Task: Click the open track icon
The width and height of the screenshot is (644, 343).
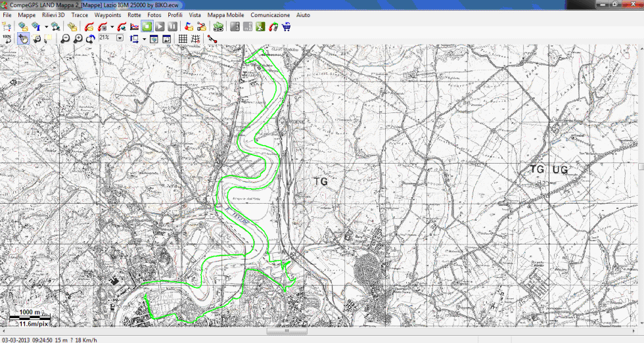Action: 90,27
